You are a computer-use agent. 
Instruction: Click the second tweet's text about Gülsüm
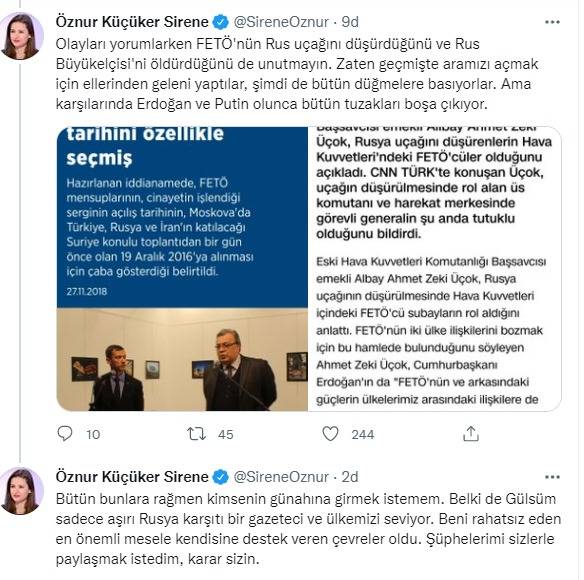(308, 529)
